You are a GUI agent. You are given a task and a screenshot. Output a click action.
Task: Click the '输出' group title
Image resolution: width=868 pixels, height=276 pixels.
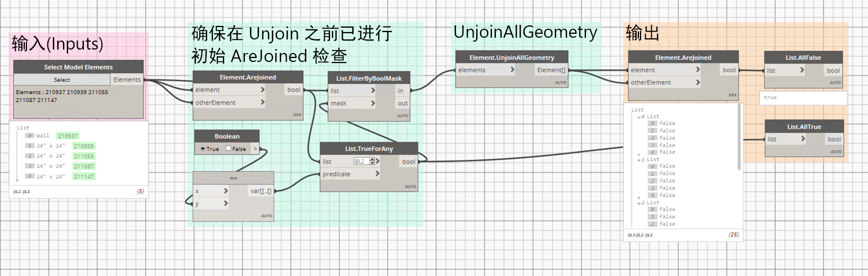point(642,33)
